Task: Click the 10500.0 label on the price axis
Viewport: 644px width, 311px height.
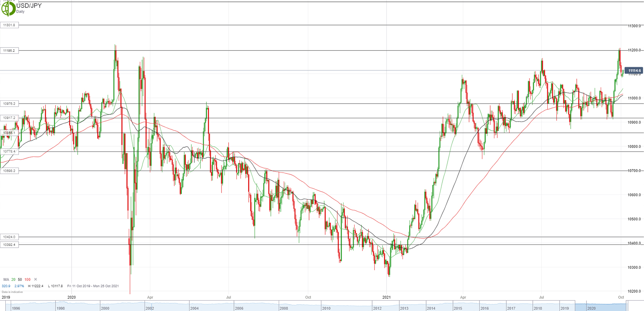Action: click(634, 219)
